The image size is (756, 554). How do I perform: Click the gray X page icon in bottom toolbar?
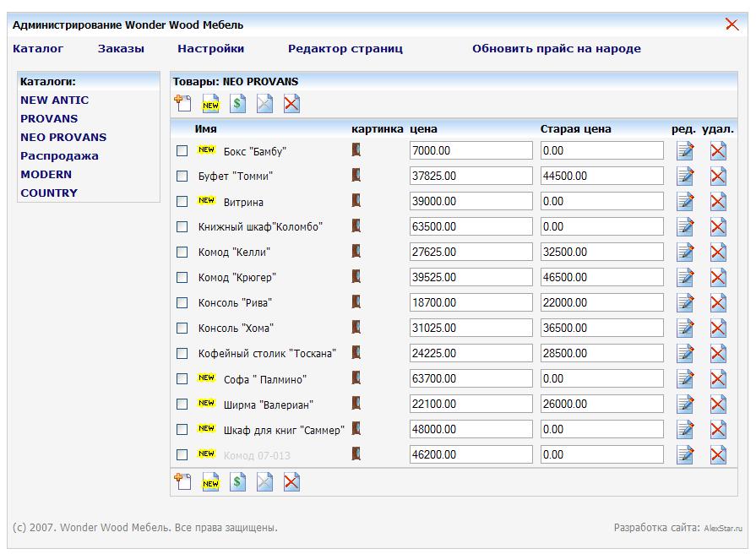[x=265, y=482]
